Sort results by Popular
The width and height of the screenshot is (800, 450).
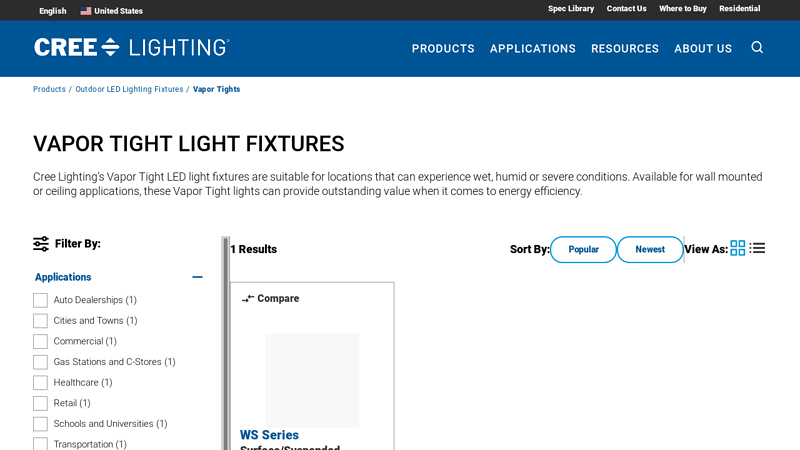tap(583, 249)
